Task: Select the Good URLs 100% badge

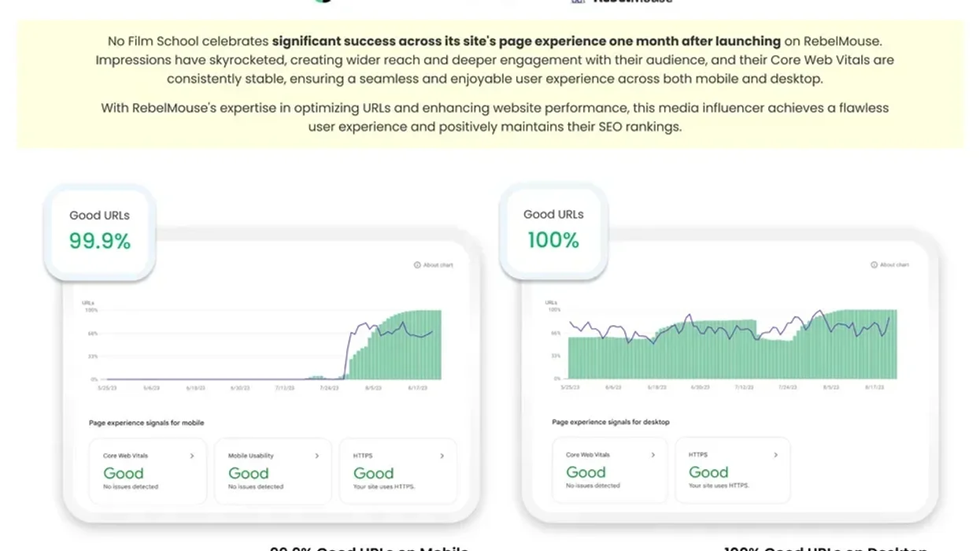Action: (553, 229)
